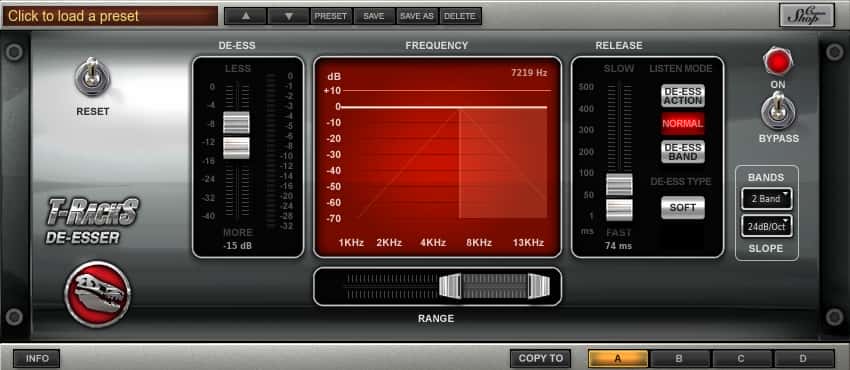Enable DE-ESS BAND listen mode
850x370 pixels.
click(x=683, y=152)
